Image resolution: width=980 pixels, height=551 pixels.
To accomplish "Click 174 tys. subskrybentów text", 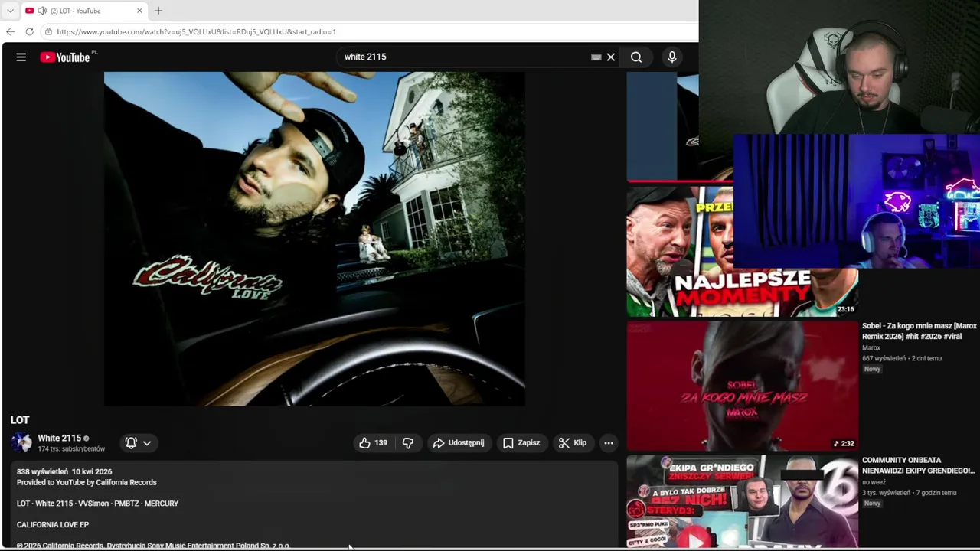I will click(x=71, y=449).
